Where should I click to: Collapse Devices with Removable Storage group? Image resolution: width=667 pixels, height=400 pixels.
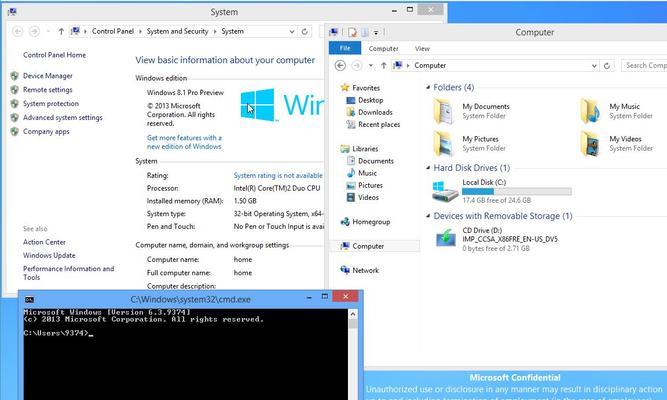[x=428, y=216]
